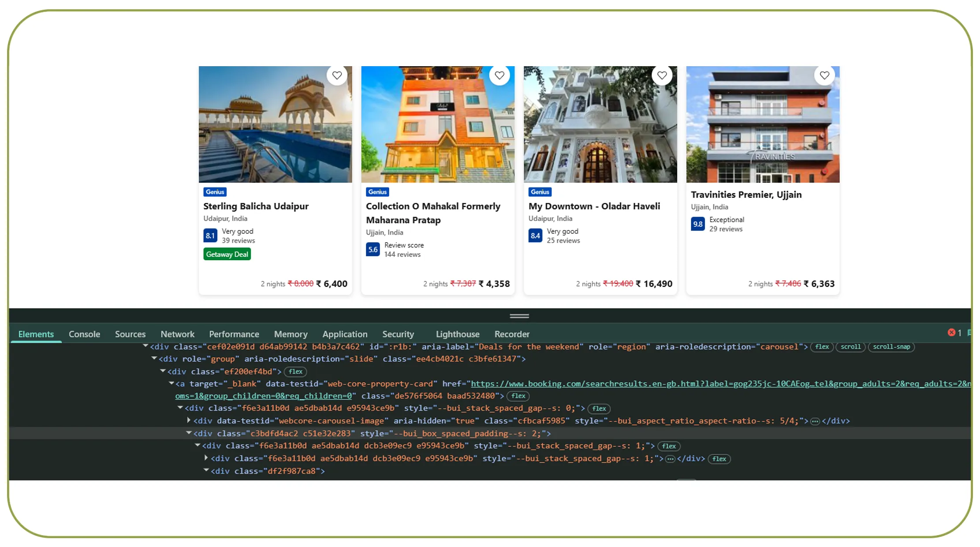Open Travinities Premier, Ujjain title

pos(746,195)
